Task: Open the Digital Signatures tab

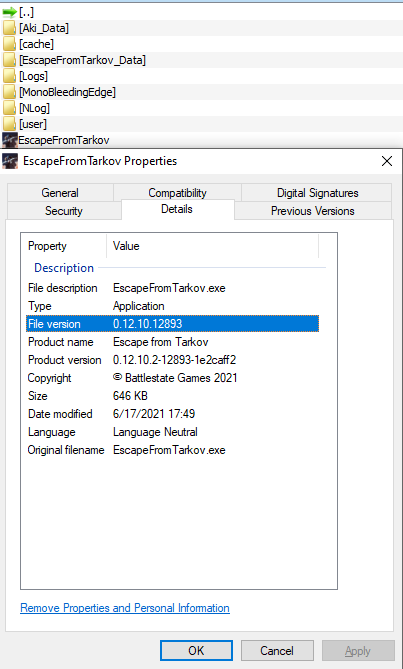Action: tap(317, 193)
